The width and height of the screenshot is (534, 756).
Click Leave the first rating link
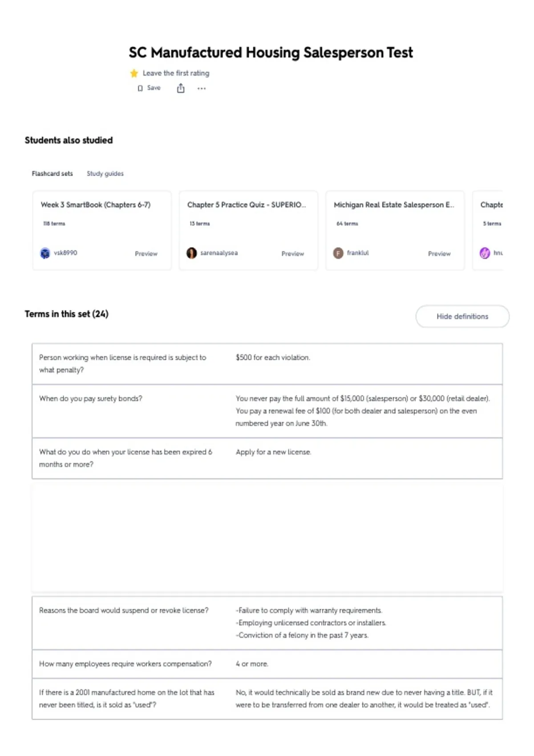[176, 73]
